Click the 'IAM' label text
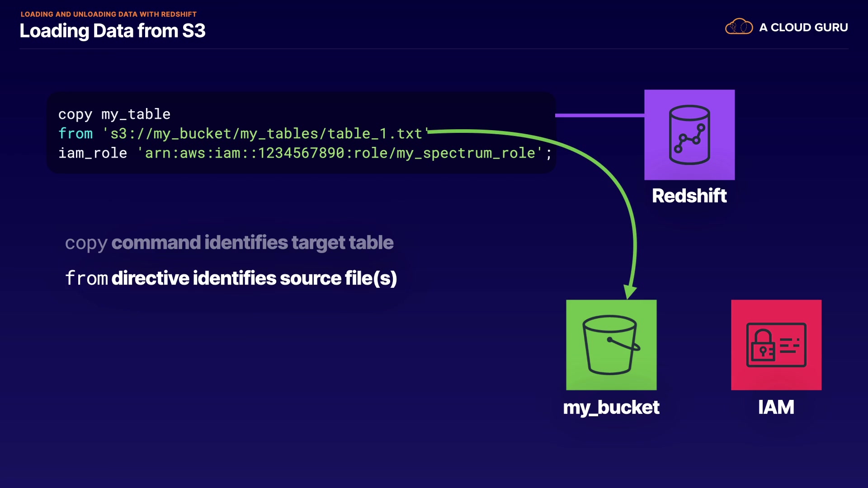 776,407
